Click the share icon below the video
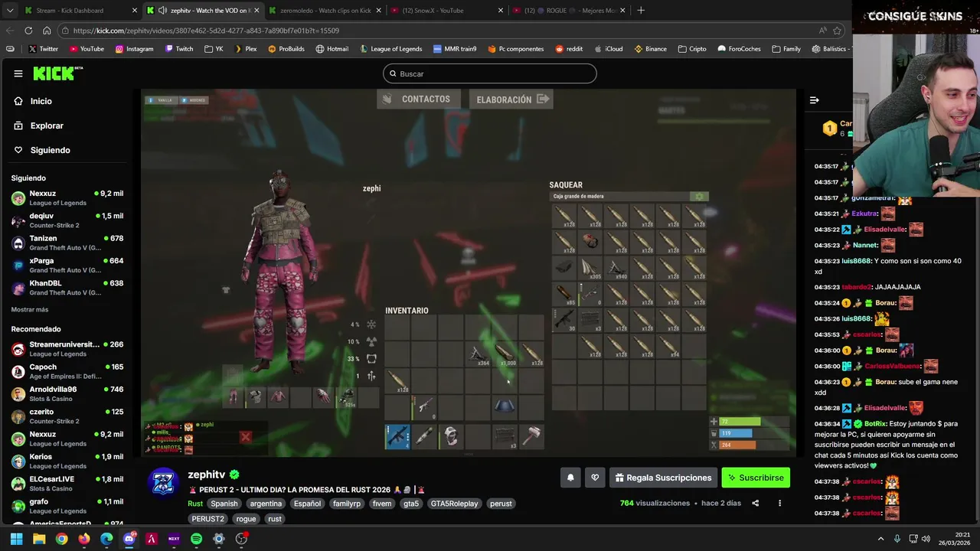Viewport: 980px width, 551px height. (x=755, y=504)
